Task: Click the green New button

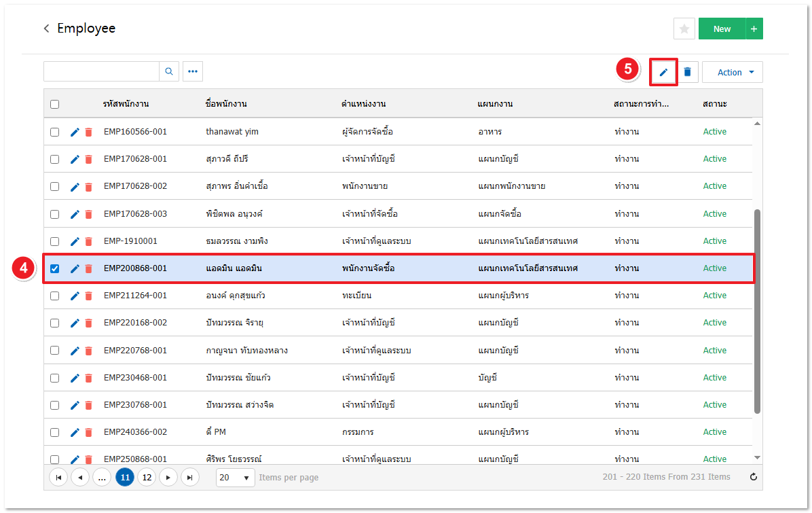Action: 722,29
